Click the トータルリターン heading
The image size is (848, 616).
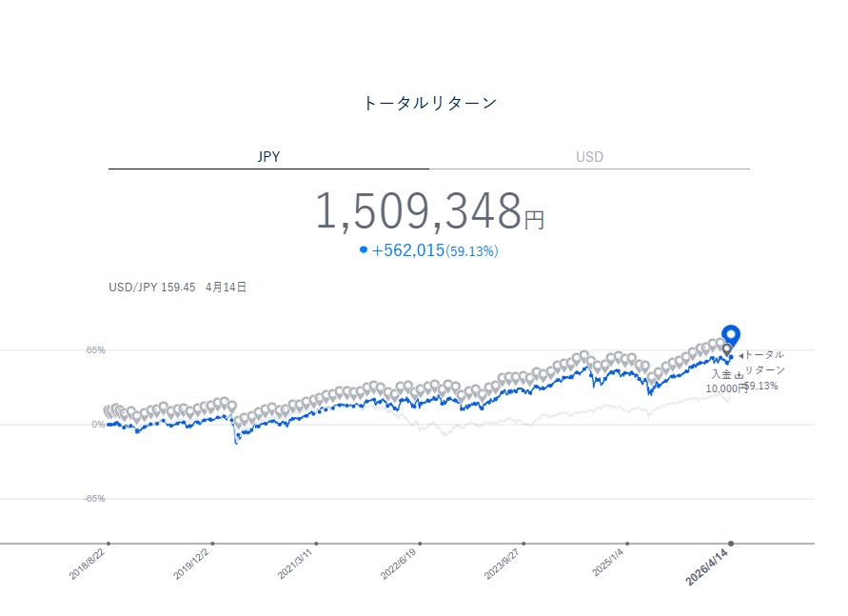point(429,103)
